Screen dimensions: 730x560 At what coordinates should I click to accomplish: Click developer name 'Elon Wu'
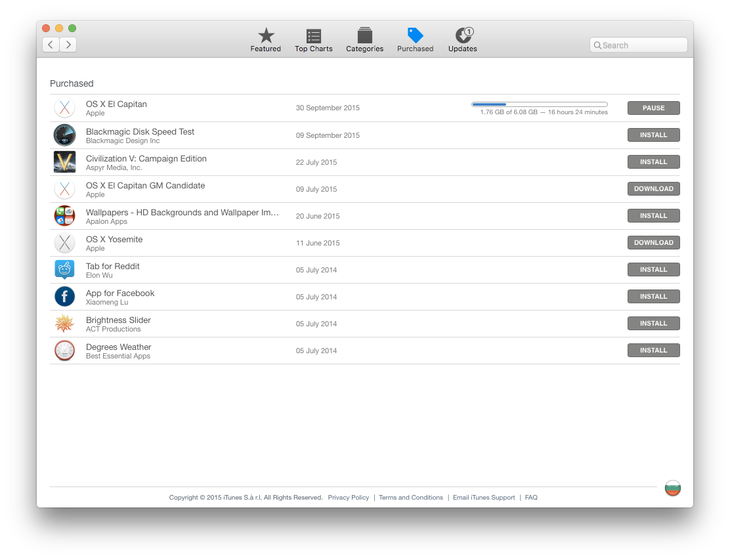click(99, 275)
